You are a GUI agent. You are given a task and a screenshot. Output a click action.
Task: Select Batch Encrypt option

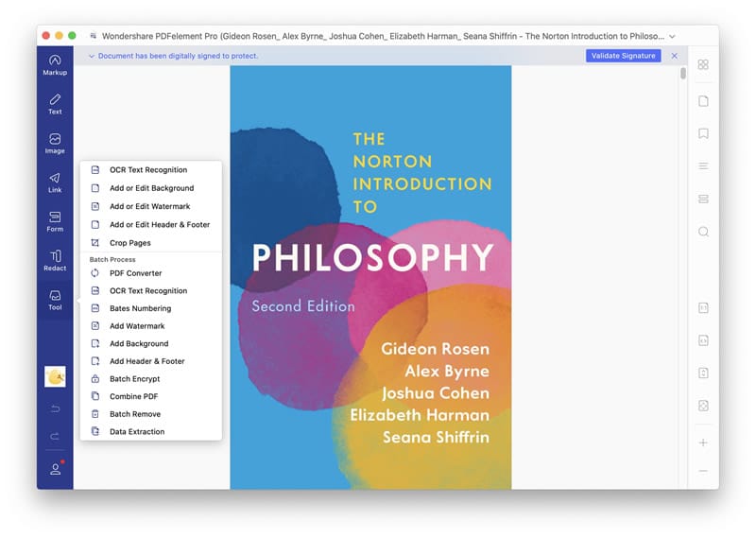(151, 379)
